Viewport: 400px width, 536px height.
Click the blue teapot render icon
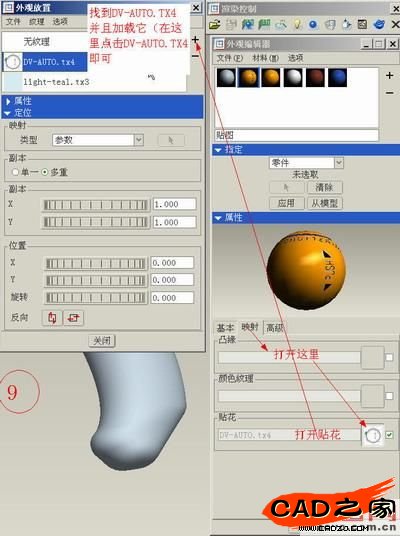379,25
